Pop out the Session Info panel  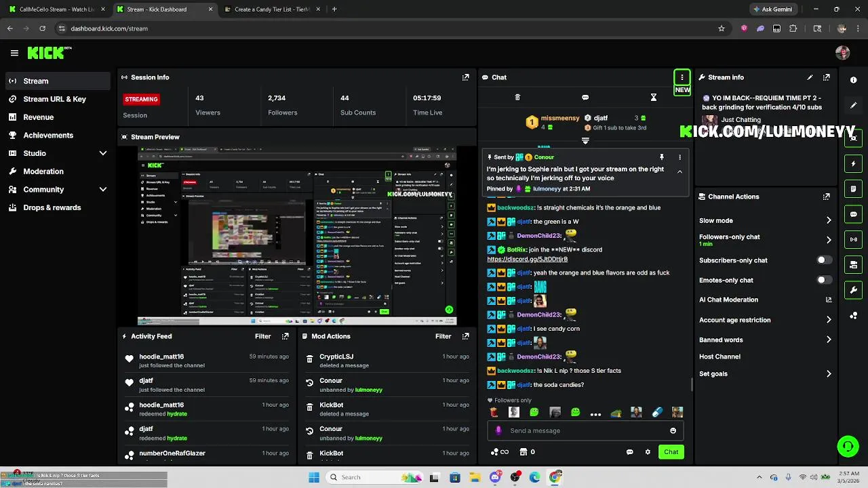(465, 77)
